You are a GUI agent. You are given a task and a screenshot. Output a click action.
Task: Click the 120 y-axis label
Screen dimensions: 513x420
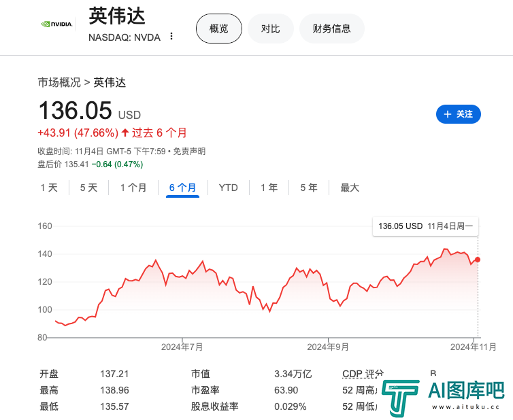click(x=45, y=282)
